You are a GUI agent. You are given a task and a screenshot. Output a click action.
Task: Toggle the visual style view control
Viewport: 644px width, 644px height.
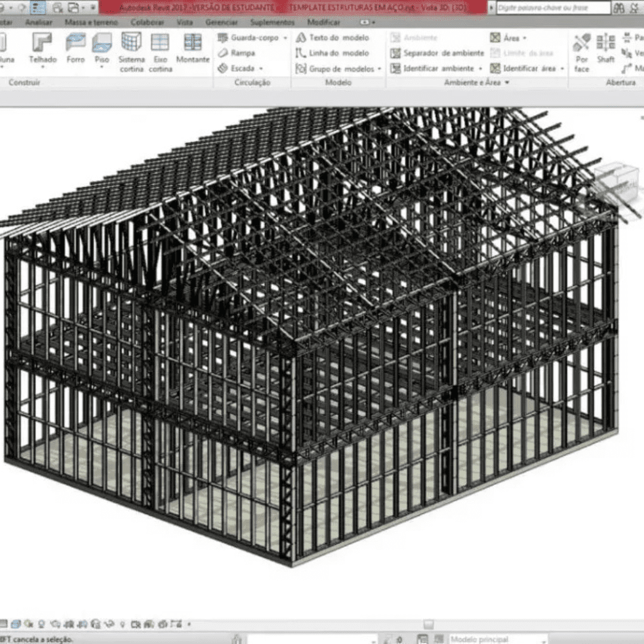[16, 624]
